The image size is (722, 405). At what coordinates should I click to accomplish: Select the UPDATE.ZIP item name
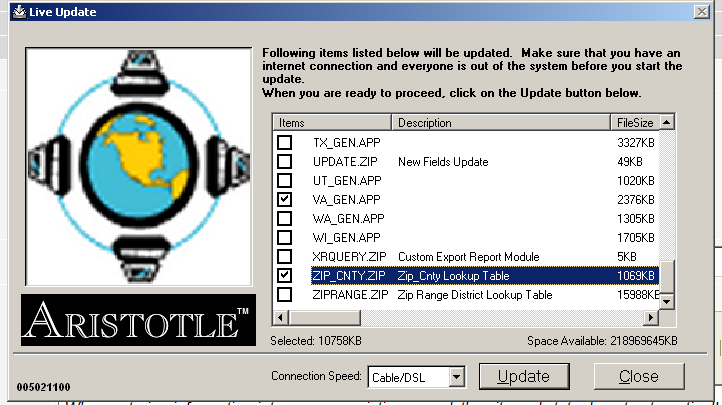click(345, 162)
